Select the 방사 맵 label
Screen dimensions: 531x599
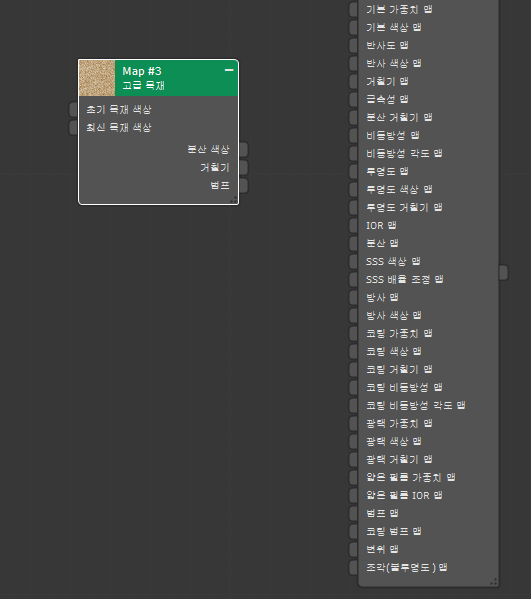point(382,297)
